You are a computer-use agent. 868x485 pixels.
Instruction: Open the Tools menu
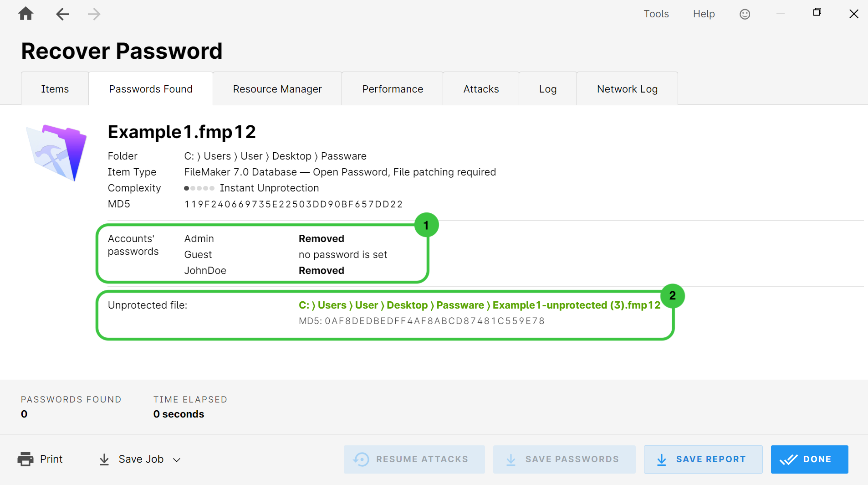(x=656, y=14)
